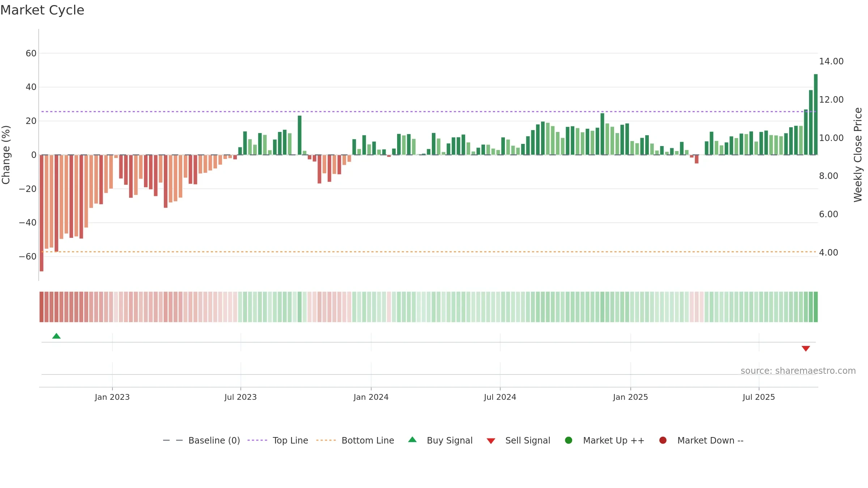Click the orange dotted Bottom Line sample in the legend
Image resolution: width=868 pixels, height=488 pixels.
click(326, 440)
